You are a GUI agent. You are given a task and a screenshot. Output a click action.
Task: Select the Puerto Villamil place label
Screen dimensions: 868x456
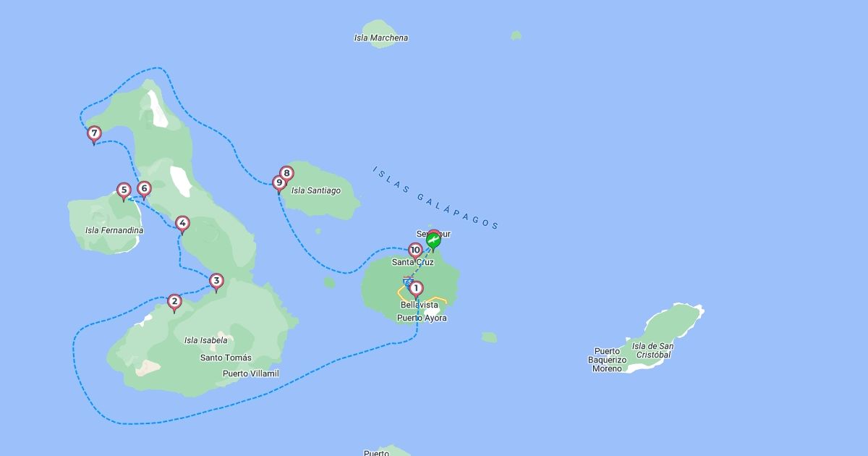pos(251,373)
